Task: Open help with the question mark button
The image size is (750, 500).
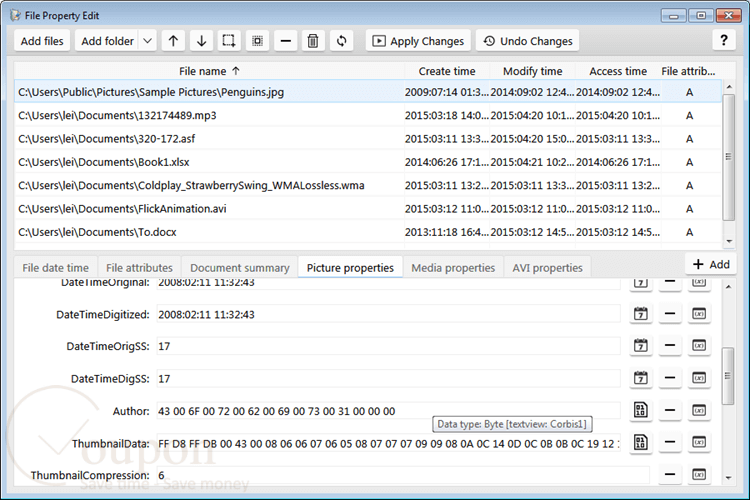Action: 724,40
